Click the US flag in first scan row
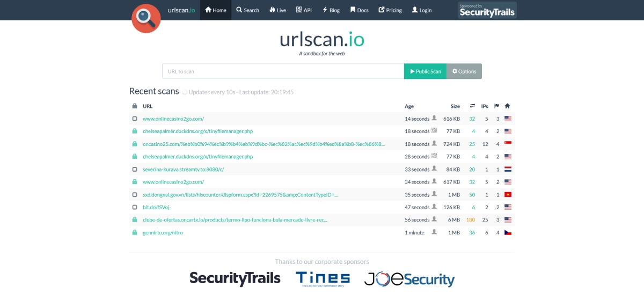This screenshot has height=295, width=644. pos(508,119)
